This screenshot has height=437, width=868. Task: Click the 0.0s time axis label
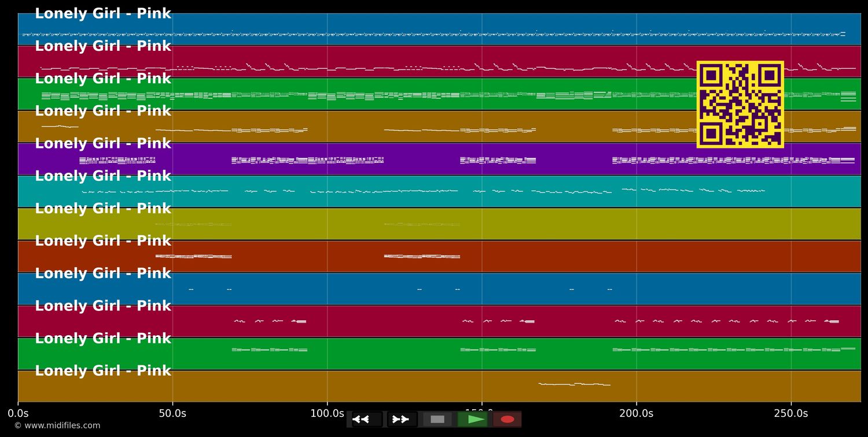(x=18, y=413)
